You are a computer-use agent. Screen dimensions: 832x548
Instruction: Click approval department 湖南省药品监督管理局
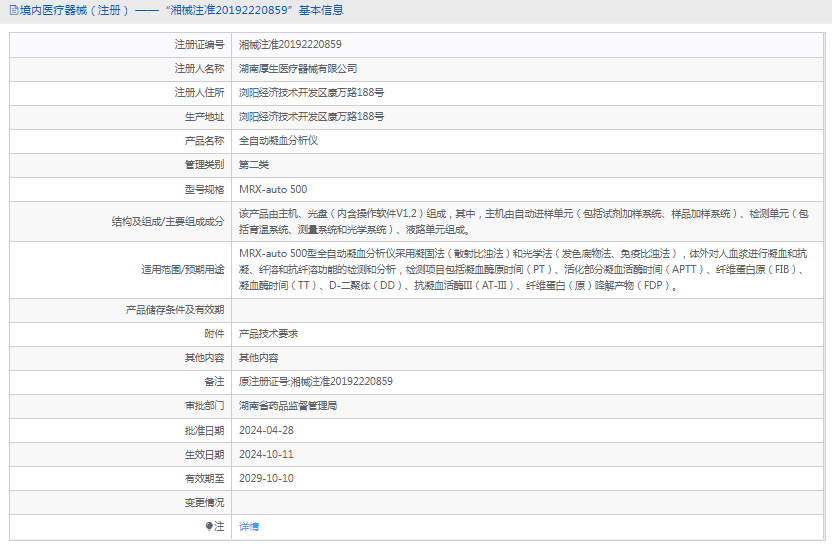[x=288, y=406]
